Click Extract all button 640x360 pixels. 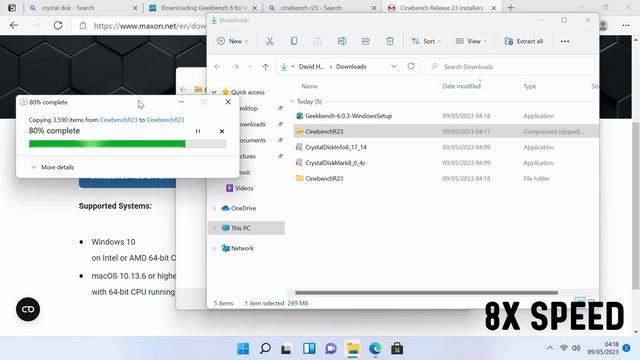(x=524, y=41)
